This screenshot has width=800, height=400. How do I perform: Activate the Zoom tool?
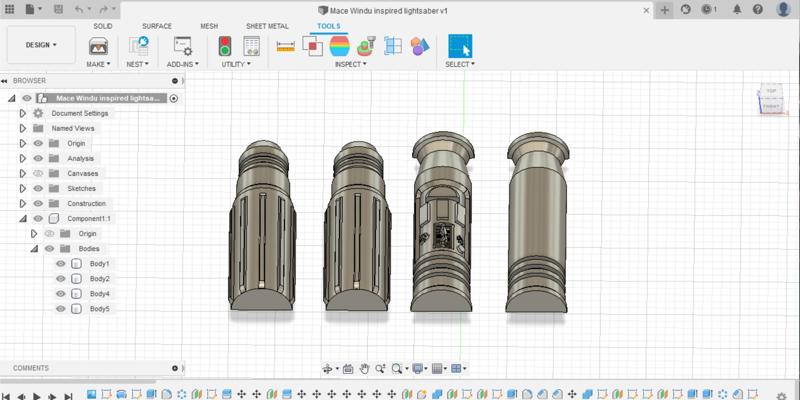point(380,368)
